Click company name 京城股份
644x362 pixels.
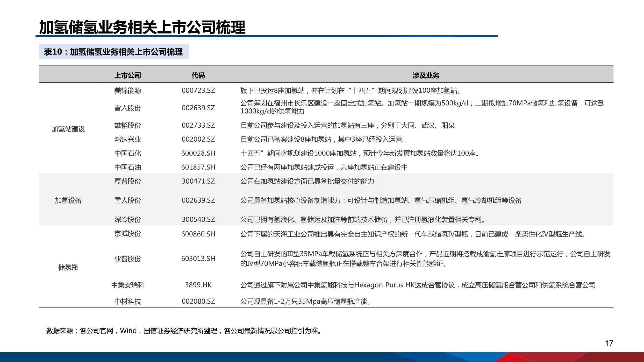(x=128, y=234)
